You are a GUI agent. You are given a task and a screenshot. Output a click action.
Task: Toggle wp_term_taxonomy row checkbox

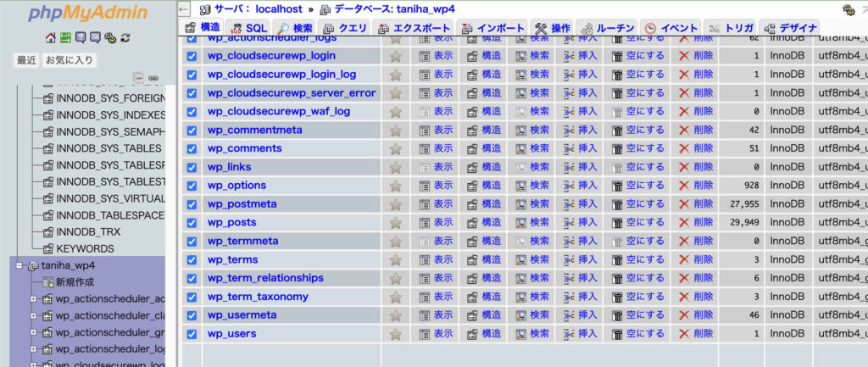[x=192, y=297]
